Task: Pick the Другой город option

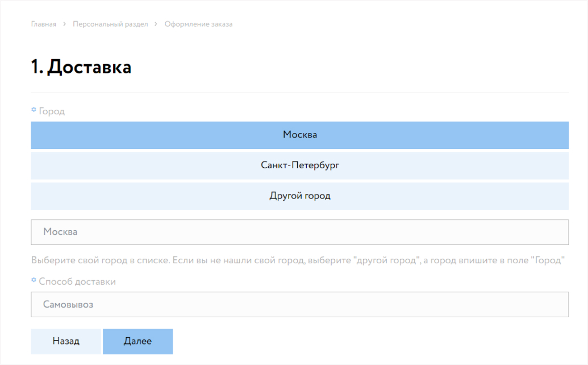Action: coord(299,196)
